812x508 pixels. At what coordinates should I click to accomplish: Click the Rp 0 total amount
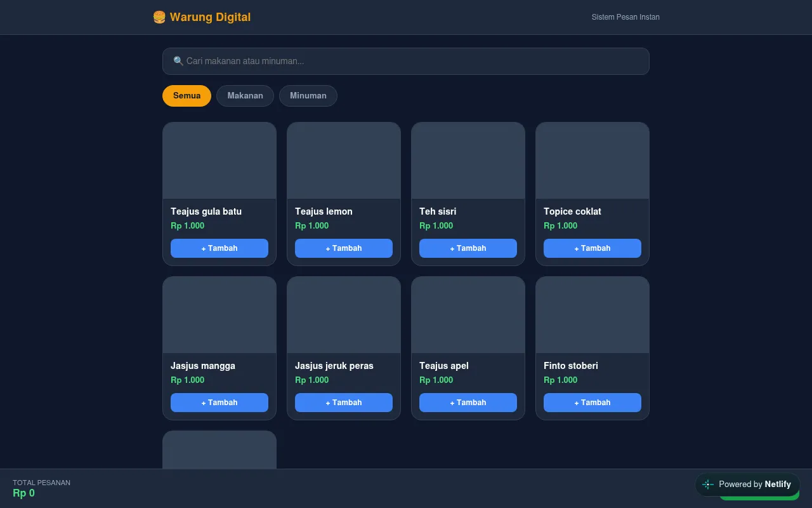coord(23,493)
